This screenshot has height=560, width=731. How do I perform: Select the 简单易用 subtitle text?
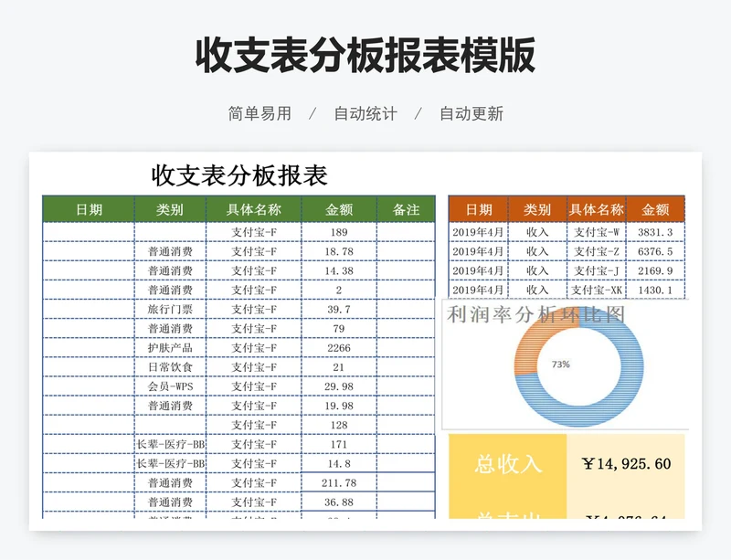260,113
